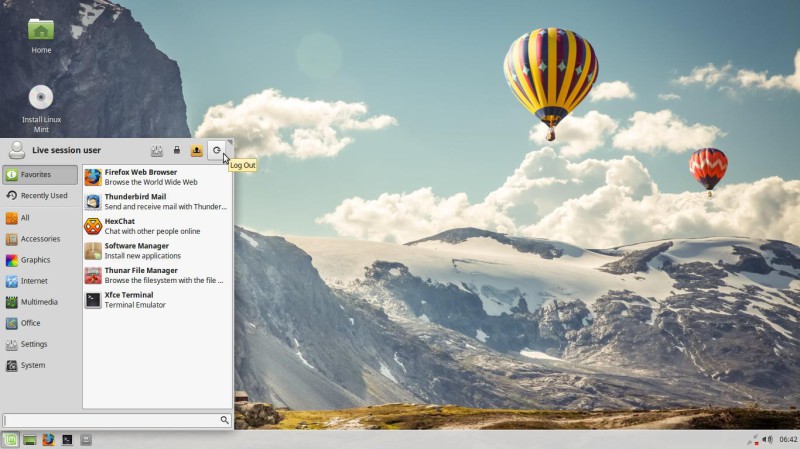Select the Graphics category
Viewport: 800px width, 449px height.
[40, 260]
